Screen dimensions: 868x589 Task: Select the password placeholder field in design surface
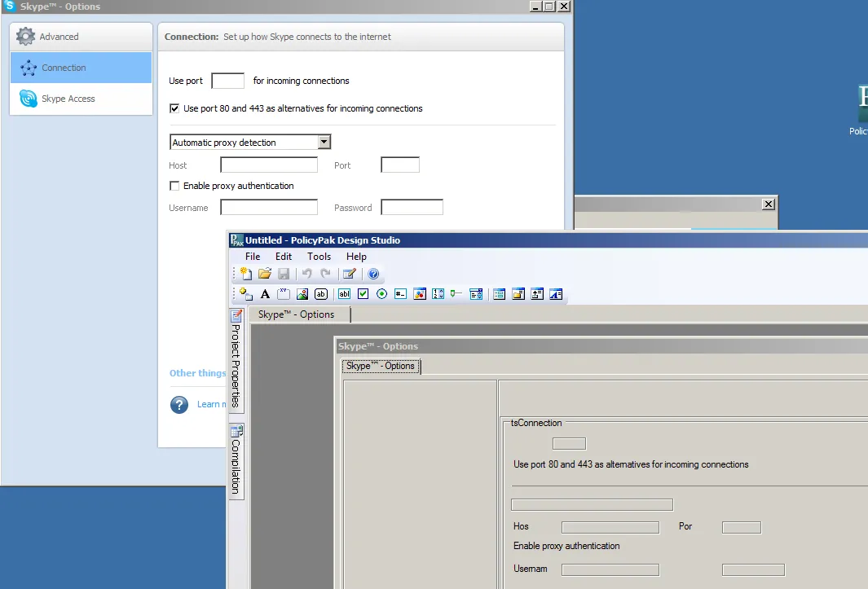(x=753, y=569)
